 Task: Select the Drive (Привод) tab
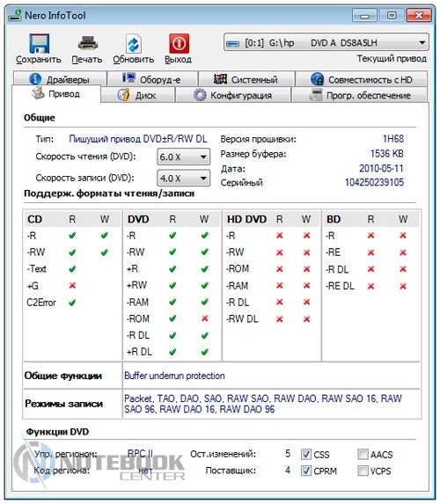point(56,94)
